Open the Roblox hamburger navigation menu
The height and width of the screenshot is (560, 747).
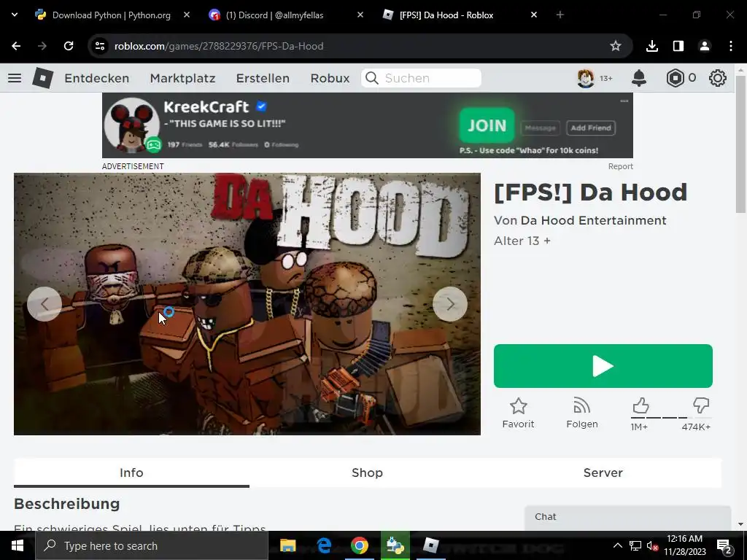click(15, 78)
